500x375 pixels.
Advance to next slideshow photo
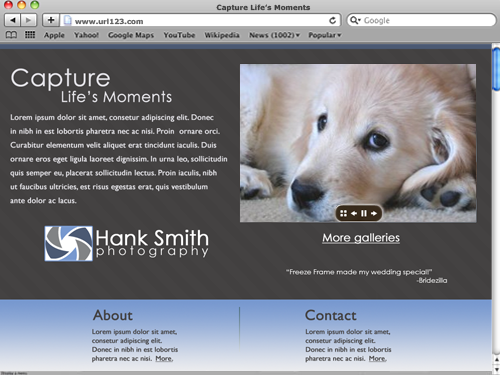coord(374,213)
